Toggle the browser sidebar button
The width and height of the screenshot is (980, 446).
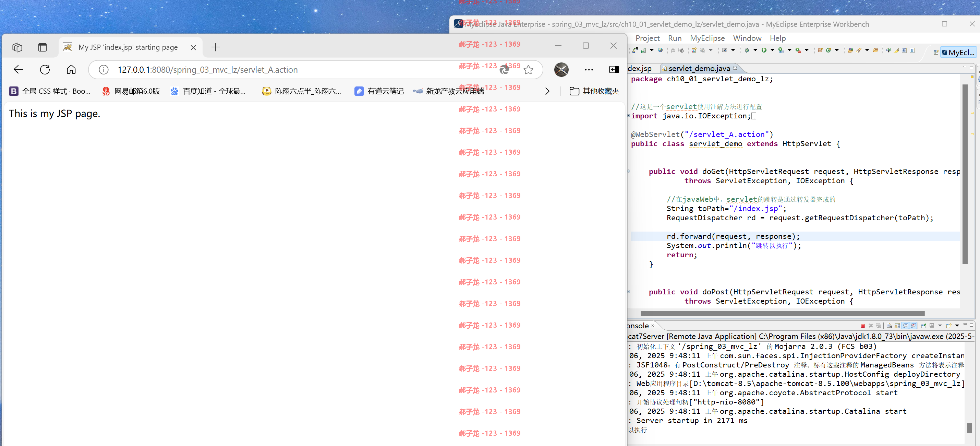[614, 69]
